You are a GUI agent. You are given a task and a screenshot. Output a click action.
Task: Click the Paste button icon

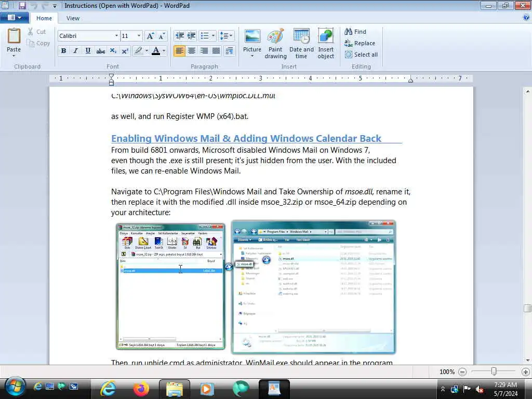click(14, 36)
